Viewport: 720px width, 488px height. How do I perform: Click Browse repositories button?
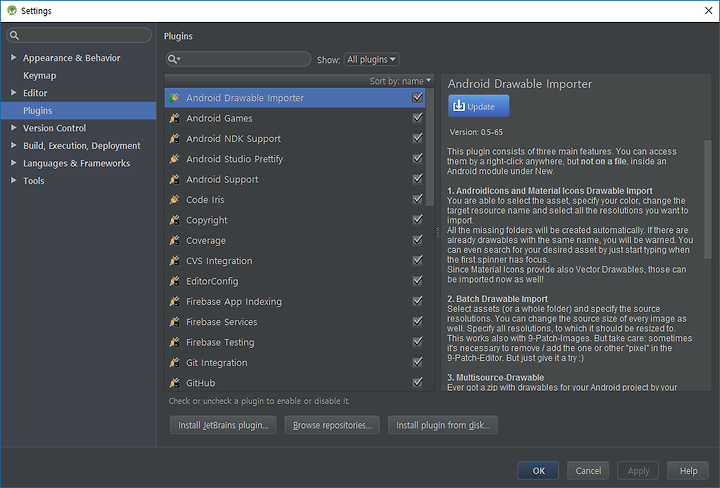tap(332, 425)
